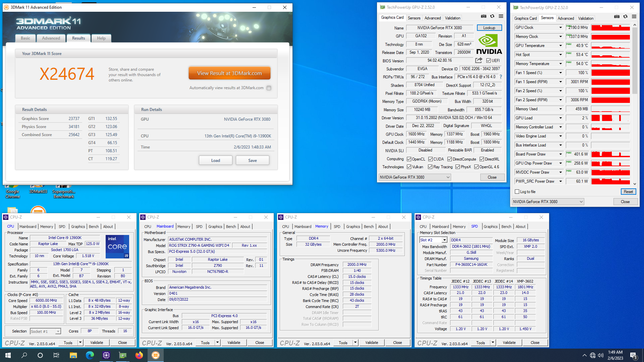Open Google Chrome desktop shortcut
Viewport: 644px width, 362px height.
[12, 191]
